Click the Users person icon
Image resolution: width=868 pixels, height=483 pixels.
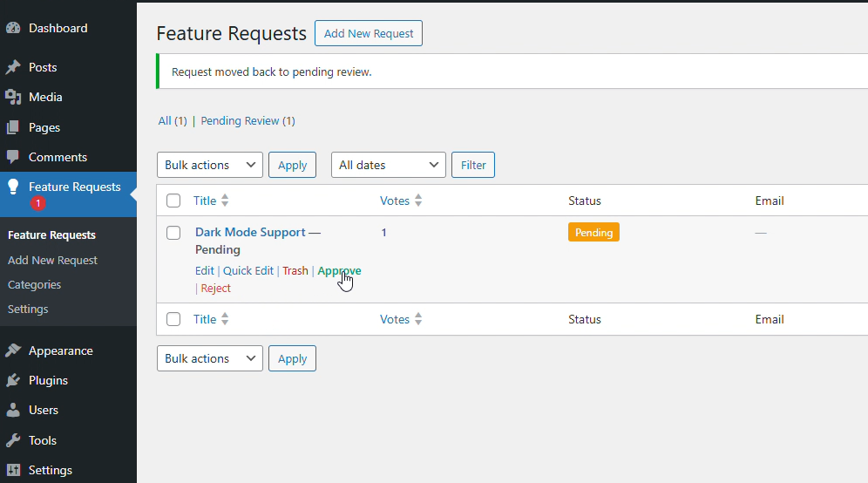[13, 411]
